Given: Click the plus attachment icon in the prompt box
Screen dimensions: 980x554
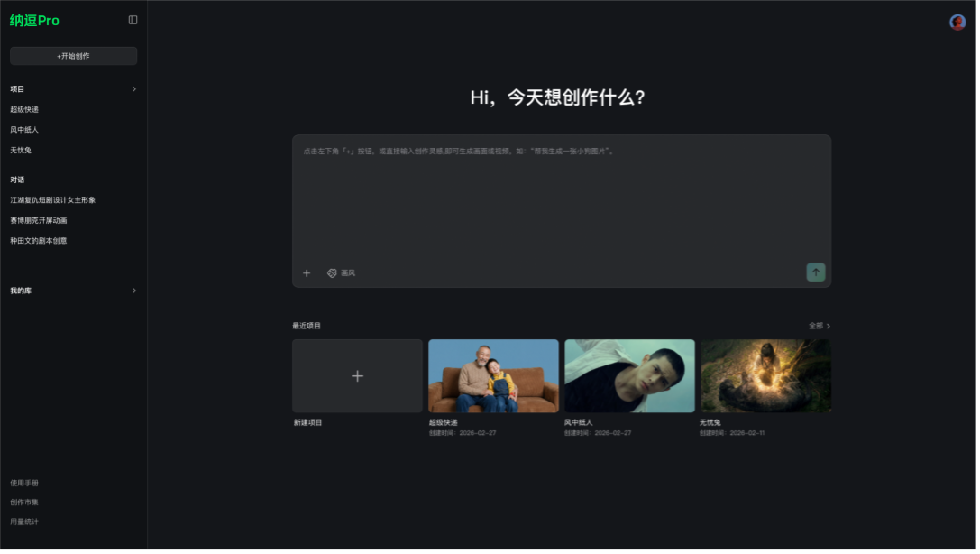Looking at the screenshot, I should (307, 272).
